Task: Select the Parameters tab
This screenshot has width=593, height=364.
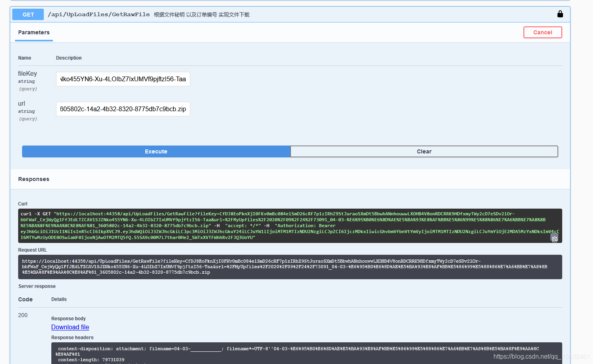Action: 34,32
